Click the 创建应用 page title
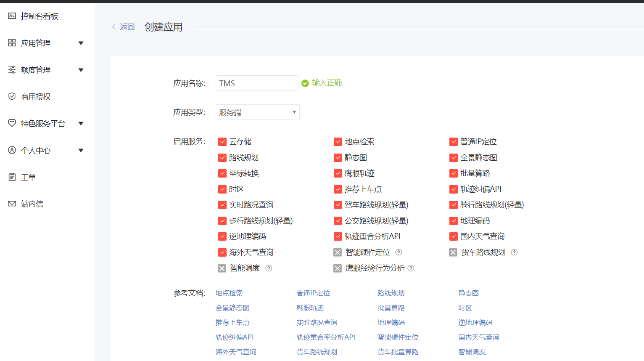Screen dimensions: 644x361 tap(164, 27)
